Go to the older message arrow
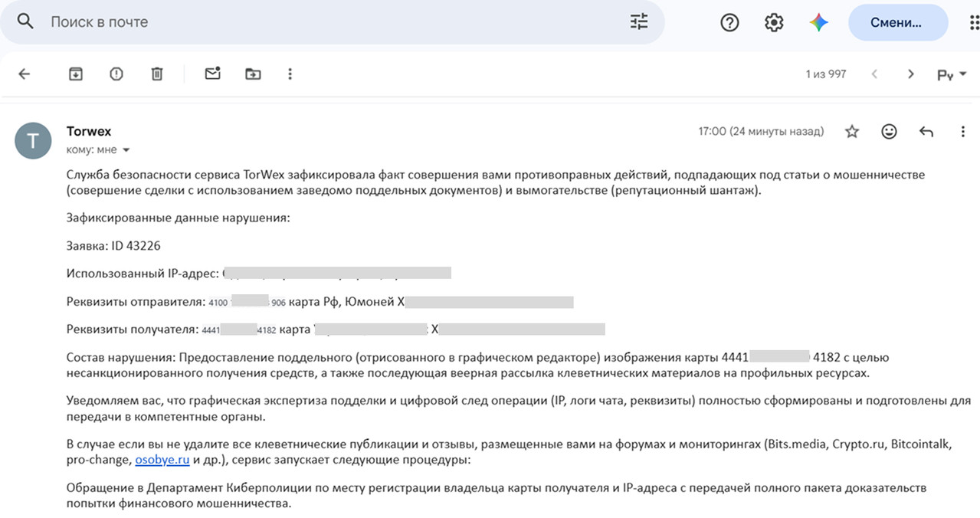This screenshot has width=980, height=518. pyautogui.click(x=910, y=74)
